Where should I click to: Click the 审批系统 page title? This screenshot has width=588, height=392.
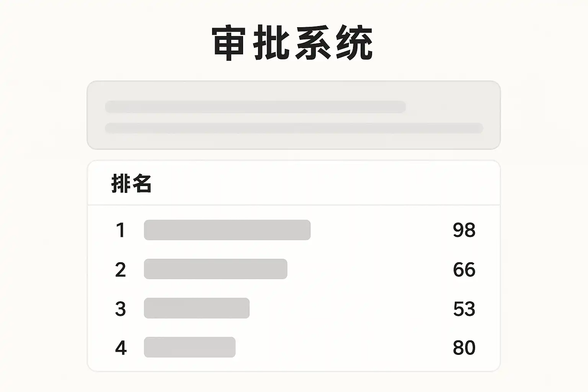(x=292, y=43)
